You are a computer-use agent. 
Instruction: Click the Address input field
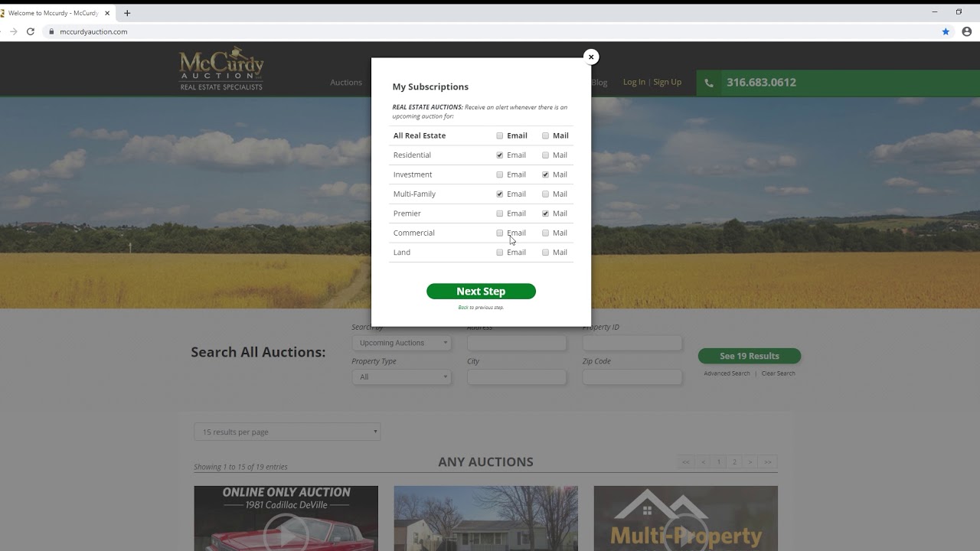[x=517, y=343]
